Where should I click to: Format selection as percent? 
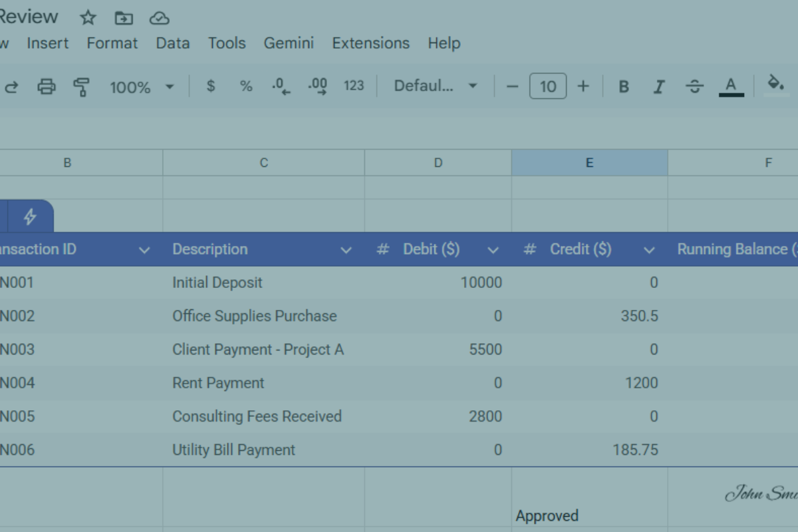click(245, 86)
